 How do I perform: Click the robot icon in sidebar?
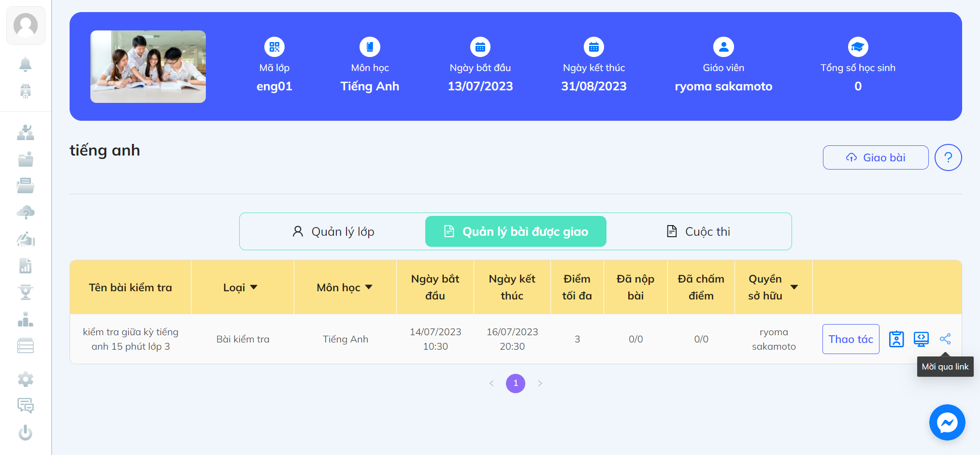26,91
